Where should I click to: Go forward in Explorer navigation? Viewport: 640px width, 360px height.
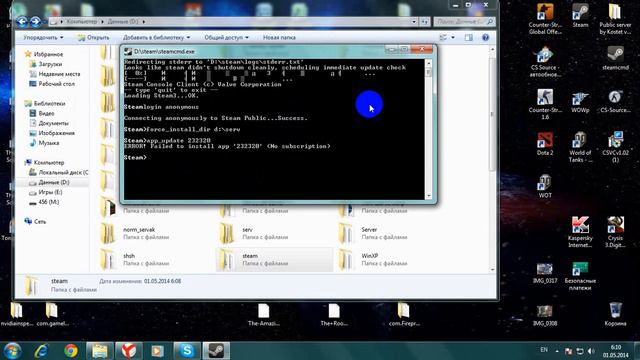tap(36, 21)
